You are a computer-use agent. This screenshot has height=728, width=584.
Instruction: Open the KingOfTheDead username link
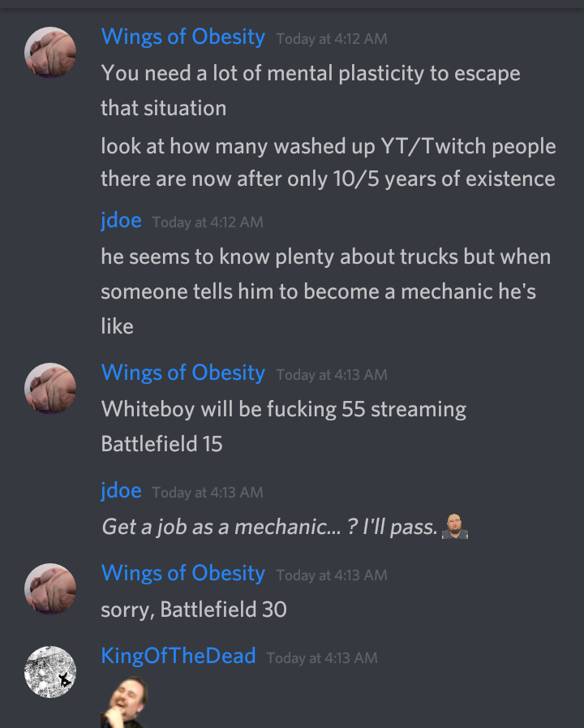click(178, 656)
